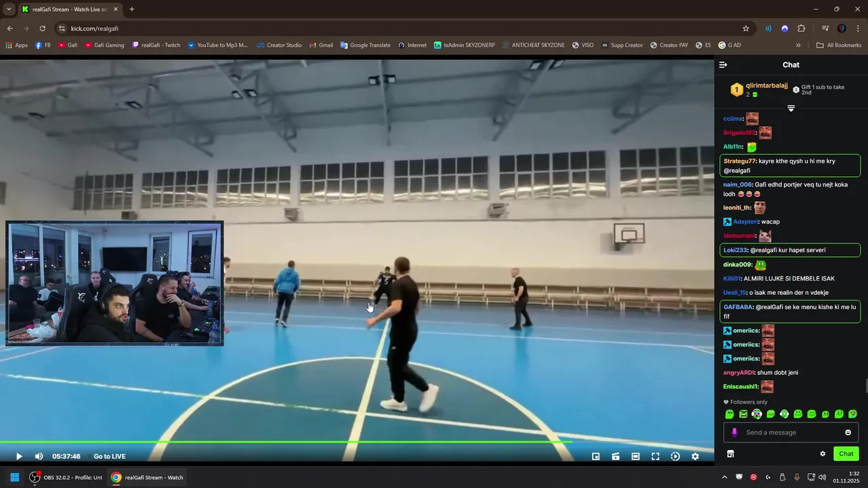
Task: Switch to OBS 32.0.2 in taskbar
Action: point(66,477)
